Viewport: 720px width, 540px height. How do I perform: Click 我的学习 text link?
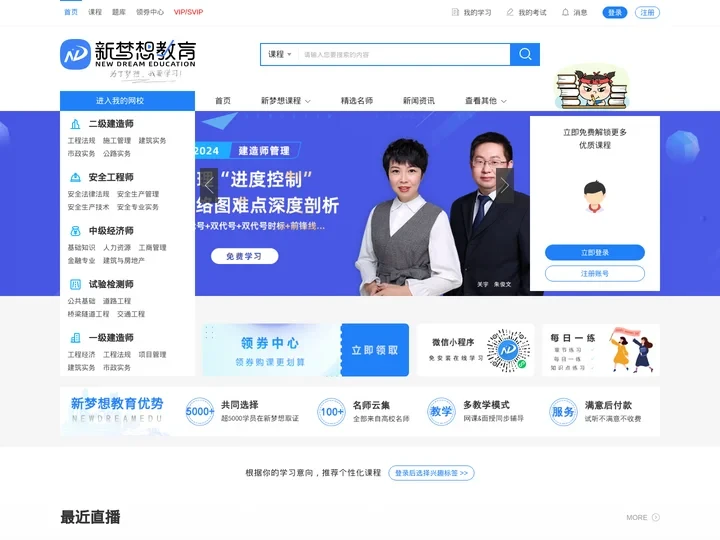click(x=477, y=12)
